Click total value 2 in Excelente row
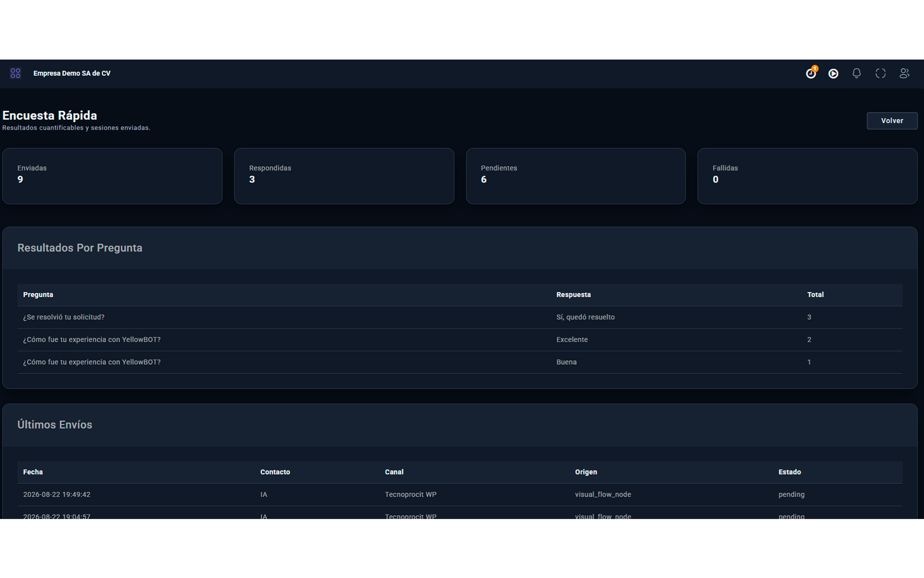This screenshot has width=924, height=578. 809,340
